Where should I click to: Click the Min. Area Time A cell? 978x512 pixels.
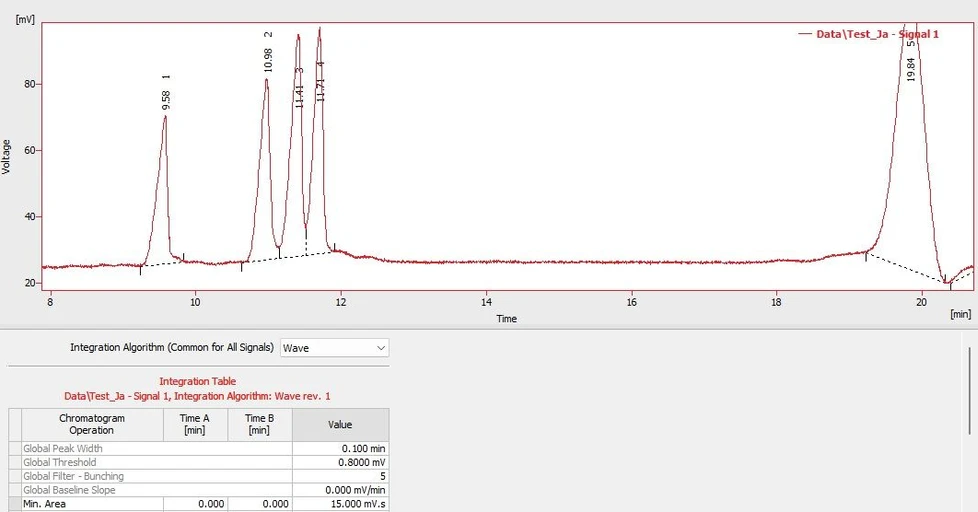click(194, 505)
